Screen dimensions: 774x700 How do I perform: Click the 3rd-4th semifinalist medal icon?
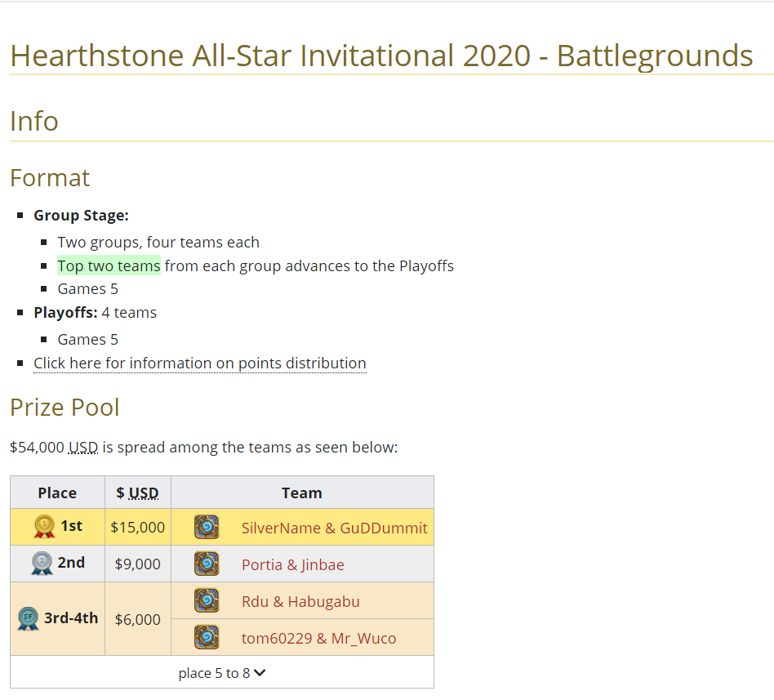pos(29,619)
